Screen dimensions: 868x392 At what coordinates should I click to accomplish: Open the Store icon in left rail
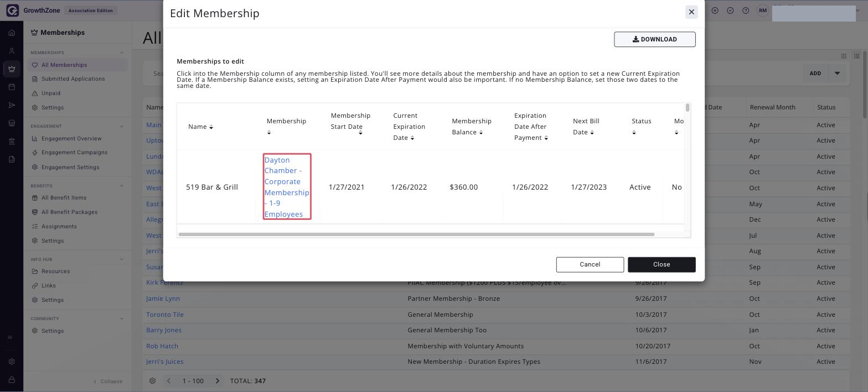coord(12,123)
